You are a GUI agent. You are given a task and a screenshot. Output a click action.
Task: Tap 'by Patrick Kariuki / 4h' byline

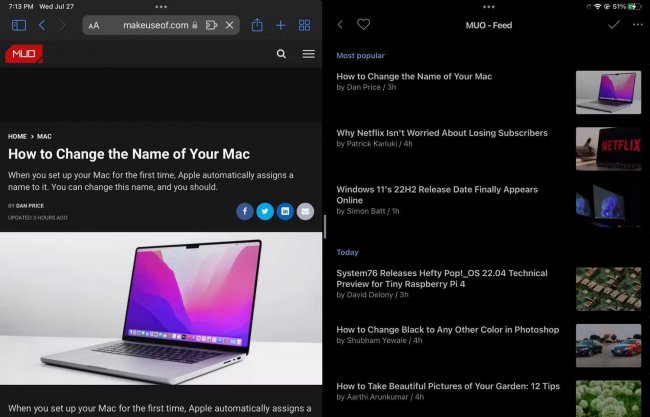374,144
